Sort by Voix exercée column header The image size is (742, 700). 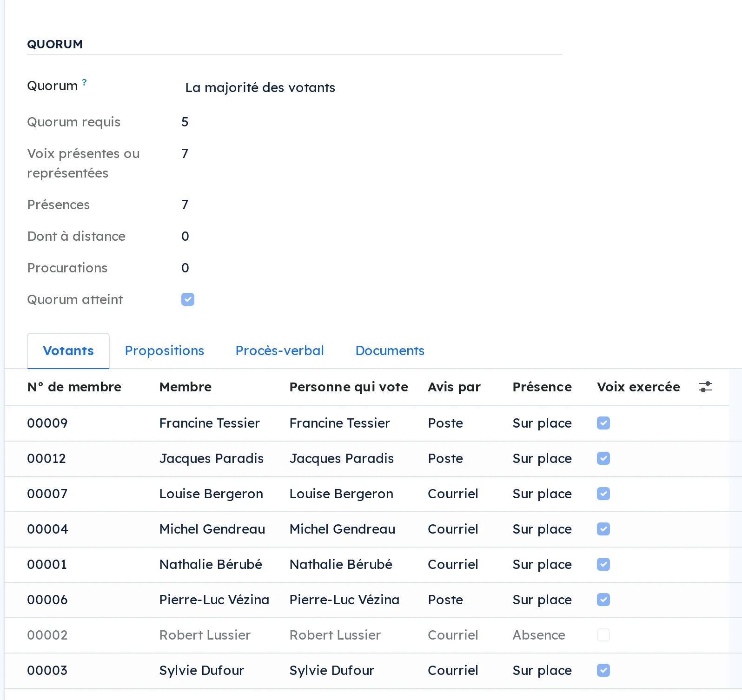(x=638, y=387)
